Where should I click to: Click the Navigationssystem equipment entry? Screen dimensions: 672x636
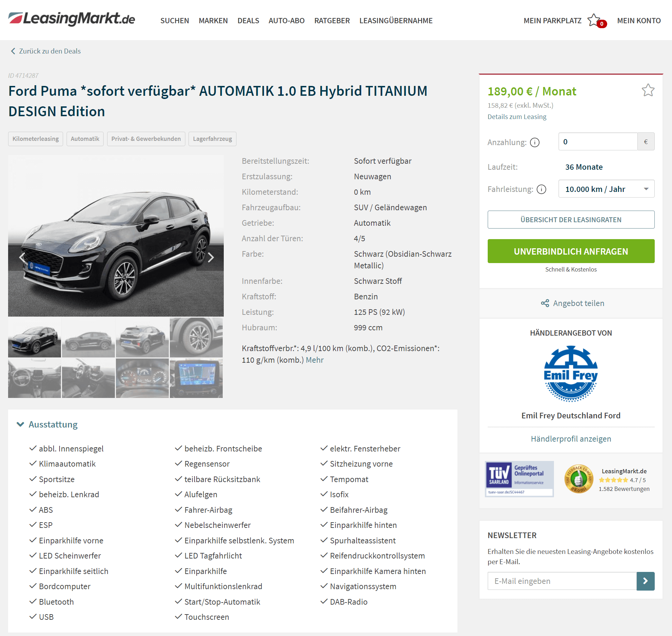click(x=363, y=586)
